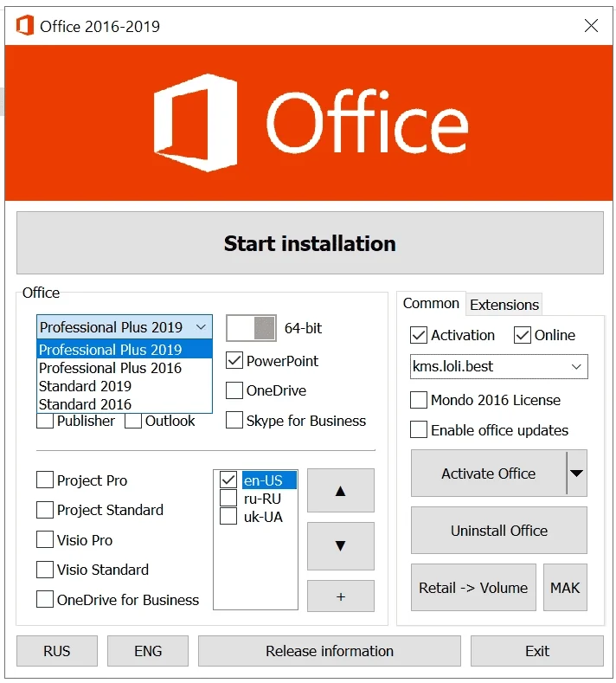
Task: Click the down arrow language order button
Action: 340,545
